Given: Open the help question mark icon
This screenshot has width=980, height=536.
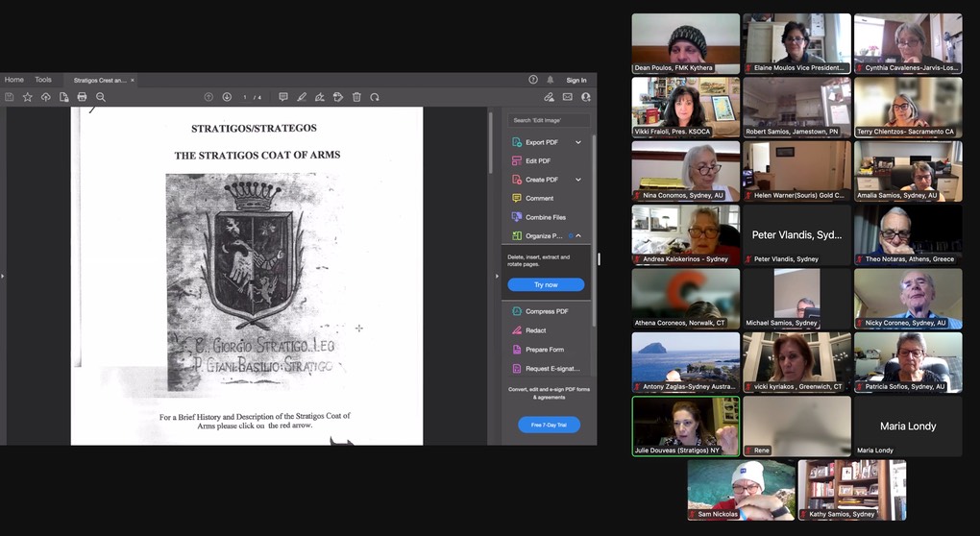Looking at the screenshot, I should click(x=533, y=80).
